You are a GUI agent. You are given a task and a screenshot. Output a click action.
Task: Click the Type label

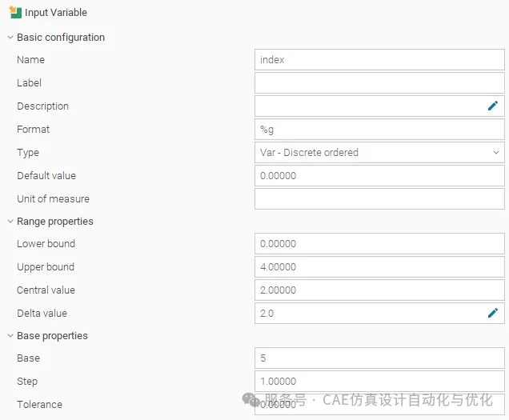pos(28,153)
